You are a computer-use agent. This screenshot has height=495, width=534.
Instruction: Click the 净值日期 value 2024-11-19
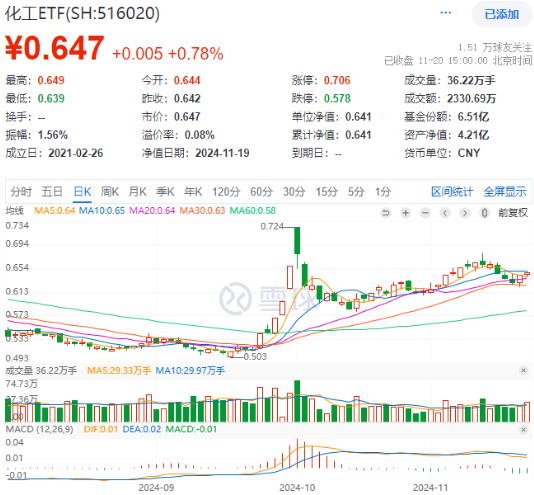[x=222, y=153]
